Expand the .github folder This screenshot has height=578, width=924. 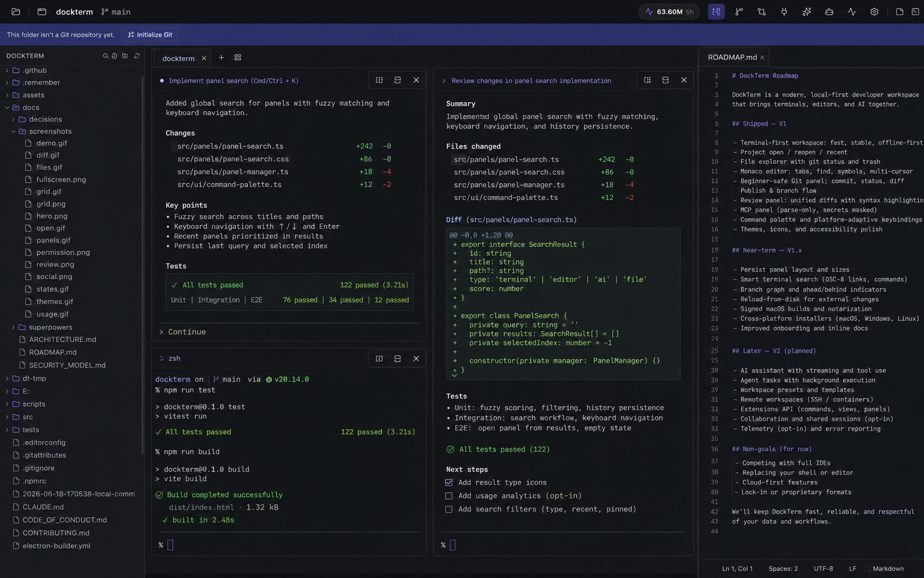7,70
